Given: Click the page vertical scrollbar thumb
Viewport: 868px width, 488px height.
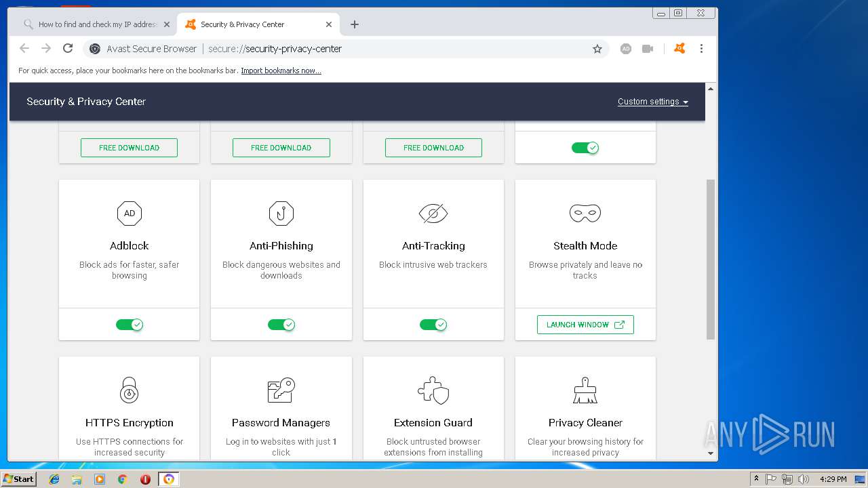Looking at the screenshot, I should point(711,259).
